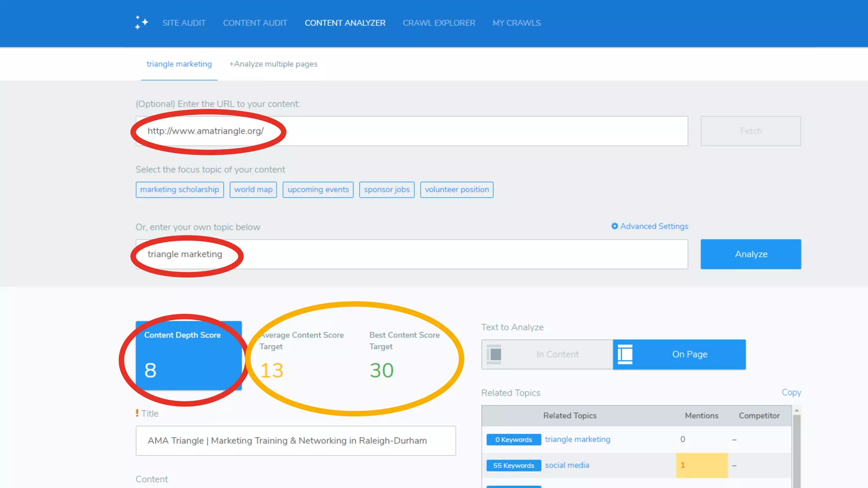Switch text analysis to On Page
The image size is (868, 488).
(689, 354)
